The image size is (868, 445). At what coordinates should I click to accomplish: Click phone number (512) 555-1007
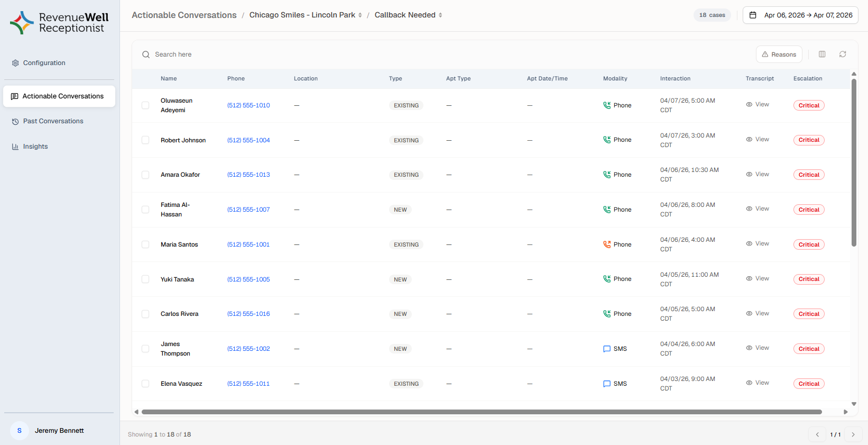point(248,210)
